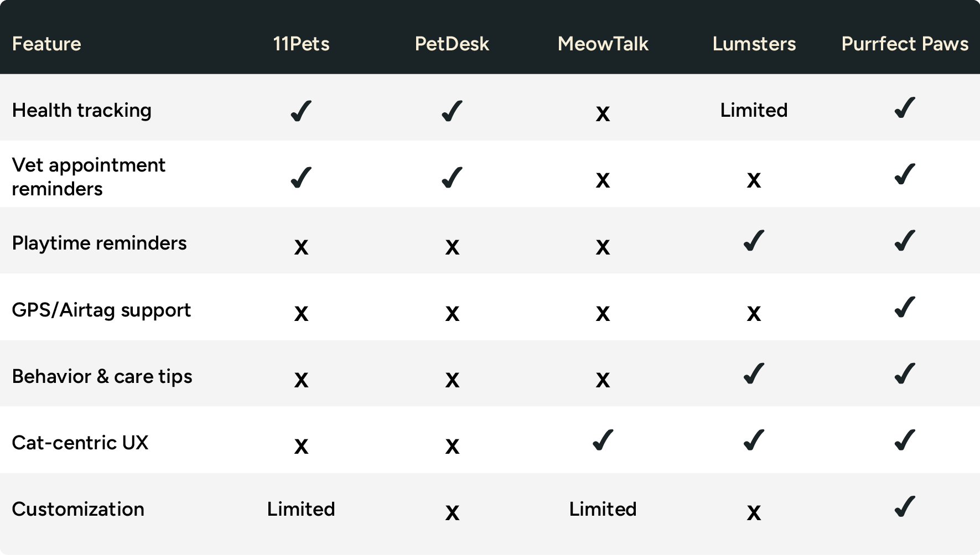Click MeowTalk's Cat-centric UX checkmark
The width and height of the screenshot is (980, 555).
point(603,440)
